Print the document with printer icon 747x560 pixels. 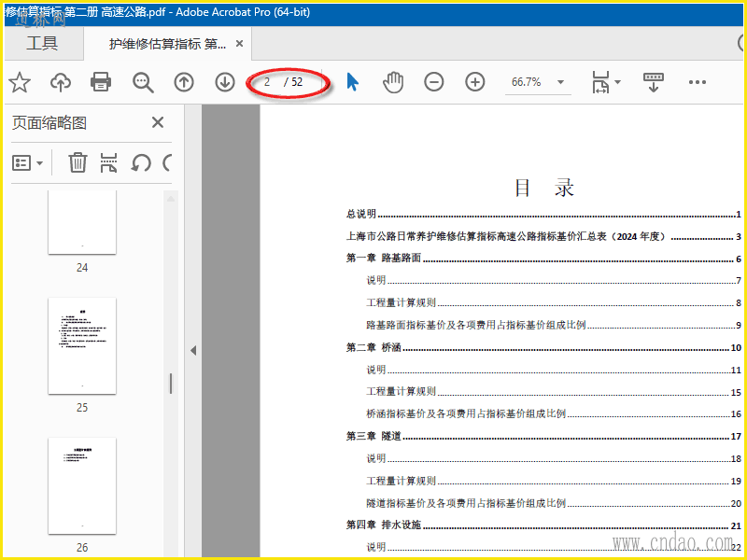pyautogui.click(x=101, y=82)
